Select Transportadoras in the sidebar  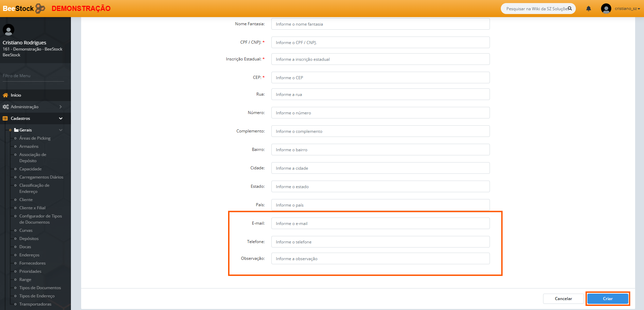pos(35,304)
